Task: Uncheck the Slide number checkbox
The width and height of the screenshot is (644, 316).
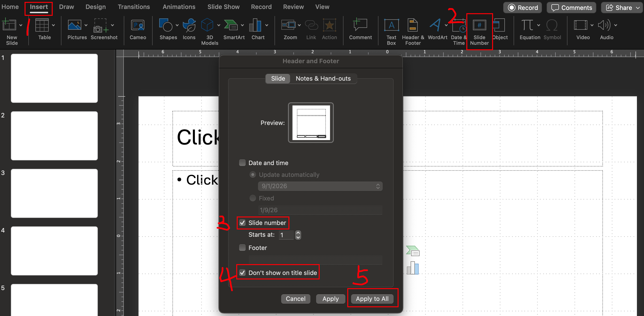Action: tap(242, 223)
